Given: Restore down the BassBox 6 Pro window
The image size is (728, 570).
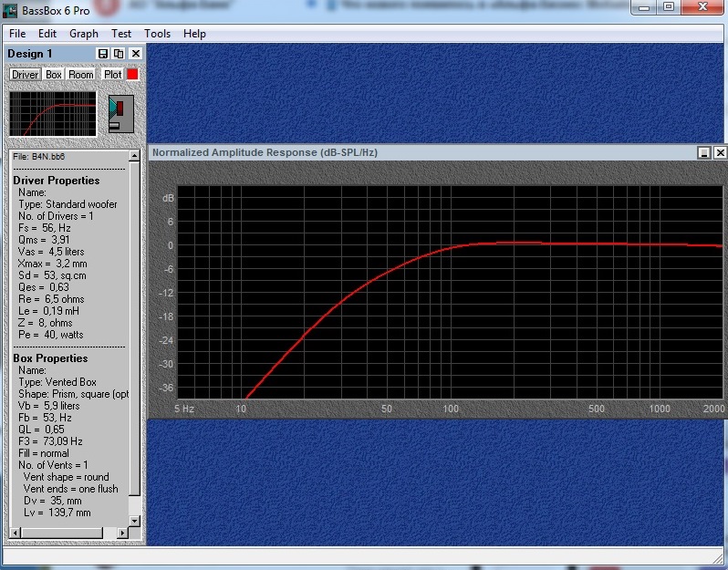Looking at the screenshot, I should (x=669, y=7).
